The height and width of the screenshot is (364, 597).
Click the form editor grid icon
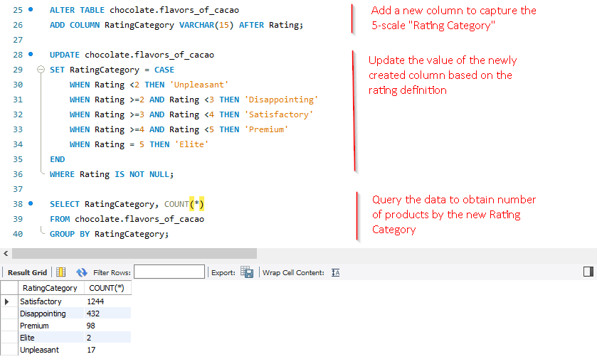(61, 272)
